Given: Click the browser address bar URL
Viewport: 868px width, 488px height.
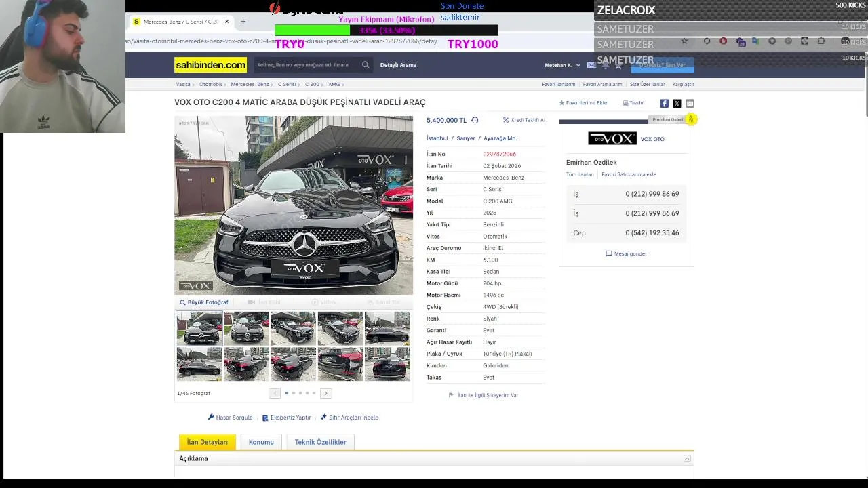Looking at the screenshot, I should coord(281,41).
